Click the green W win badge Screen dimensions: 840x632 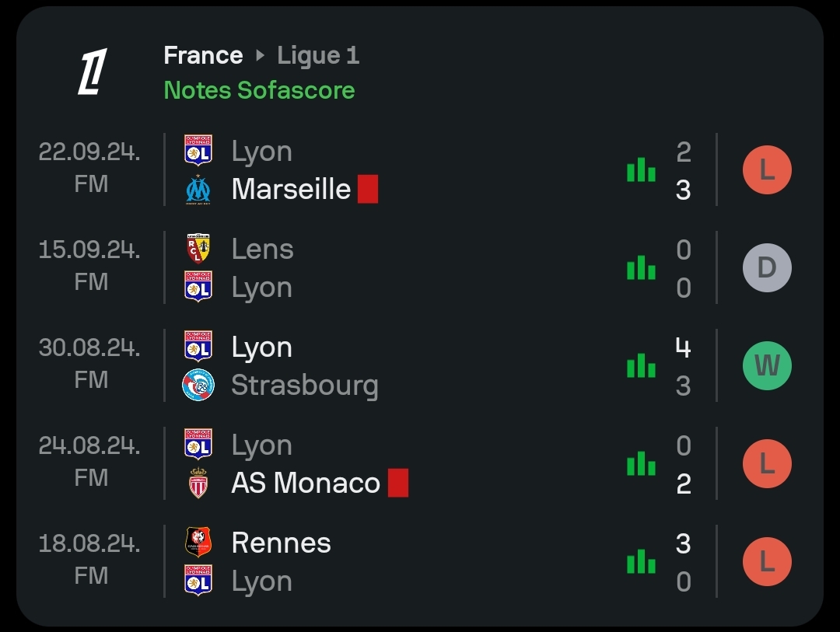[x=767, y=366]
